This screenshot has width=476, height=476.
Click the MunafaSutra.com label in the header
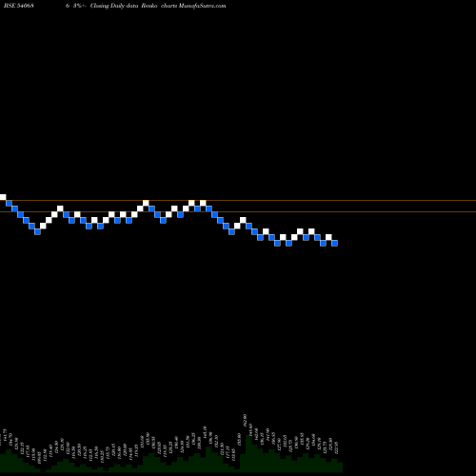point(203,6)
